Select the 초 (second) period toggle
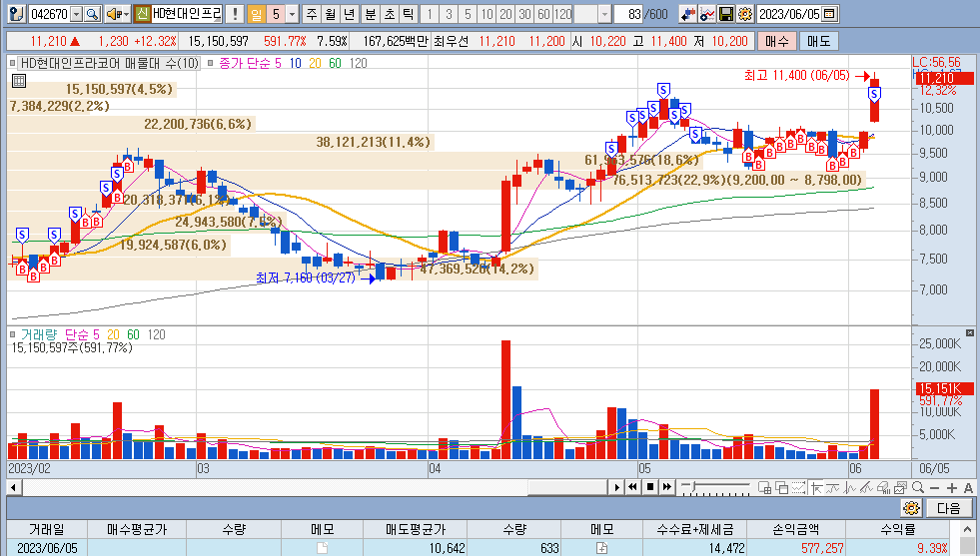Screen dimensions: 980x556 tap(390, 14)
